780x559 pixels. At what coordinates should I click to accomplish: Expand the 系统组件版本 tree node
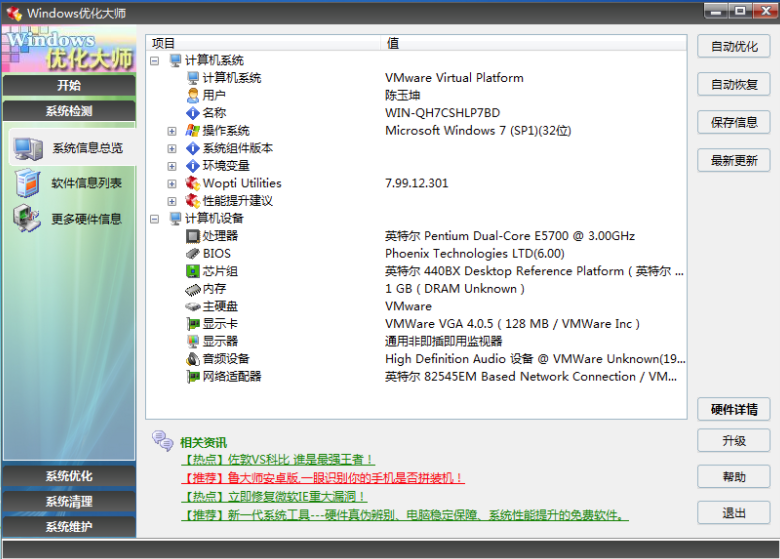click(172, 148)
